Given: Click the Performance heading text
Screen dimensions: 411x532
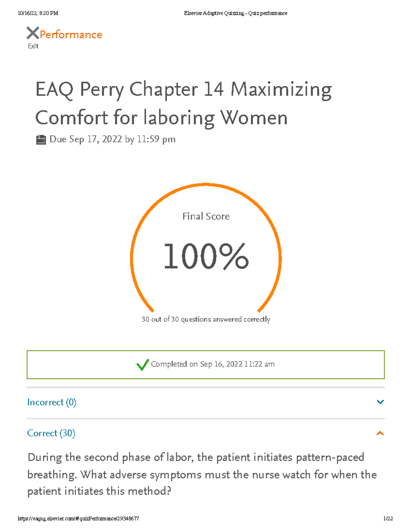Looking at the screenshot, I should (70, 34).
